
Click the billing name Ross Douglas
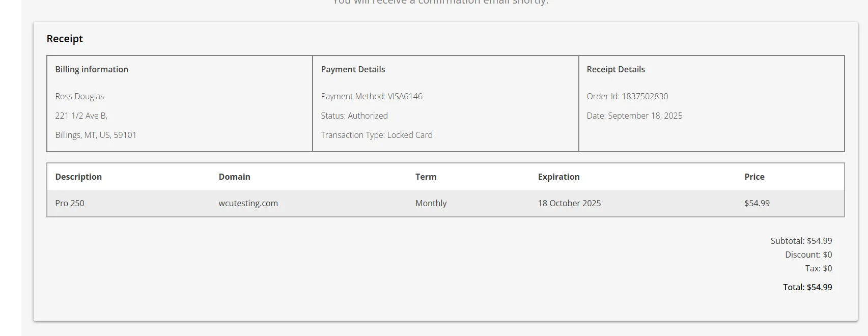click(x=79, y=96)
